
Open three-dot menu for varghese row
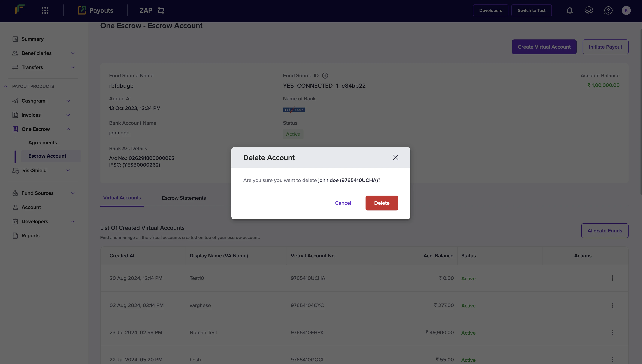coord(613,305)
